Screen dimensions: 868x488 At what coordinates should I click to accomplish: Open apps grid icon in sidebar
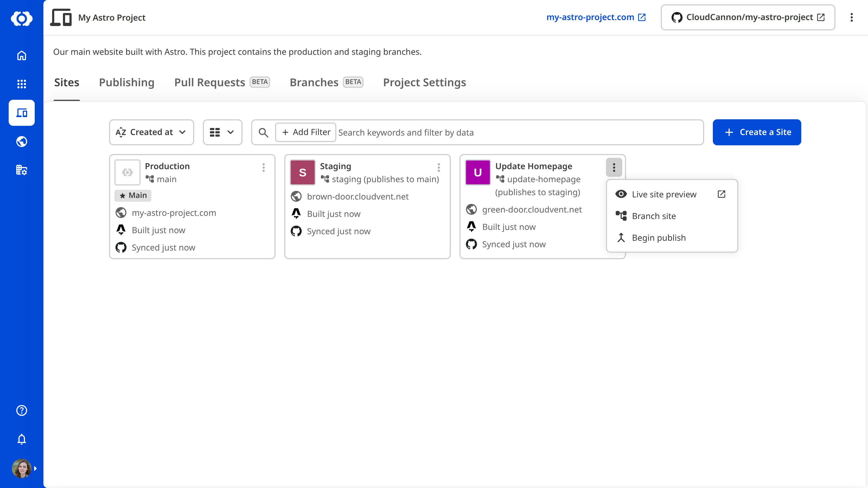point(22,84)
